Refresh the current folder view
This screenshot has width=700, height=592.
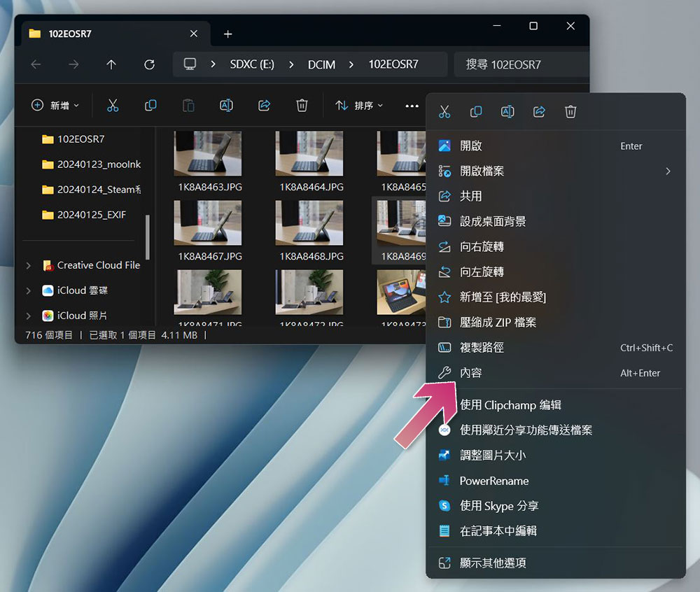149,64
